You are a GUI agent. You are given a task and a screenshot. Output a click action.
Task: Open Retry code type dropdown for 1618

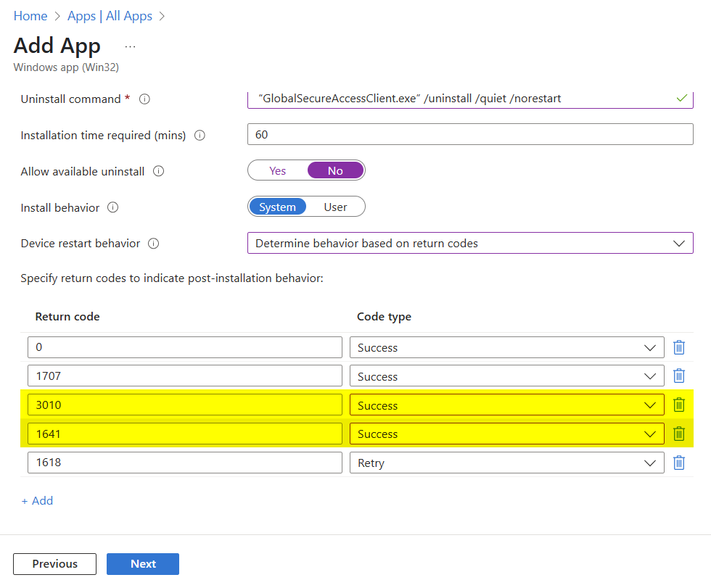[x=507, y=463]
